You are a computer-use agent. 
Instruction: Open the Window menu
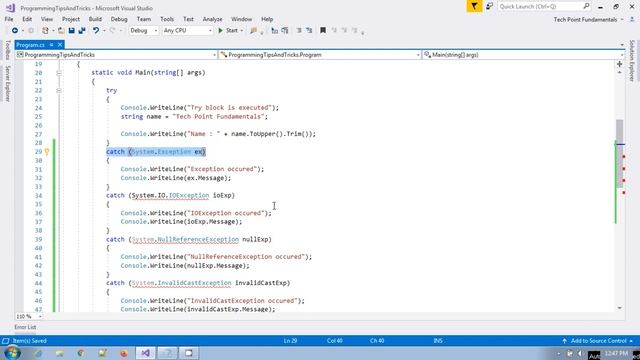pyautogui.click(x=242, y=19)
